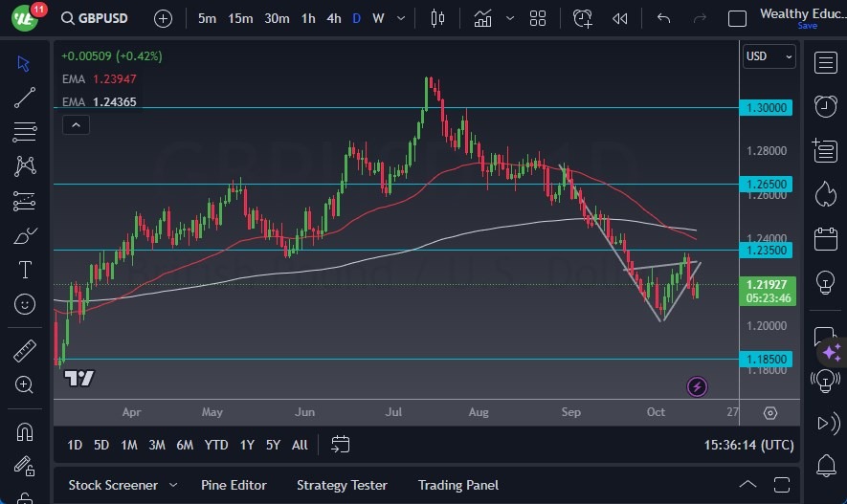This screenshot has width=847, height=504.
Task: Open the watchlist panel icon
Action: coord(825,62)
